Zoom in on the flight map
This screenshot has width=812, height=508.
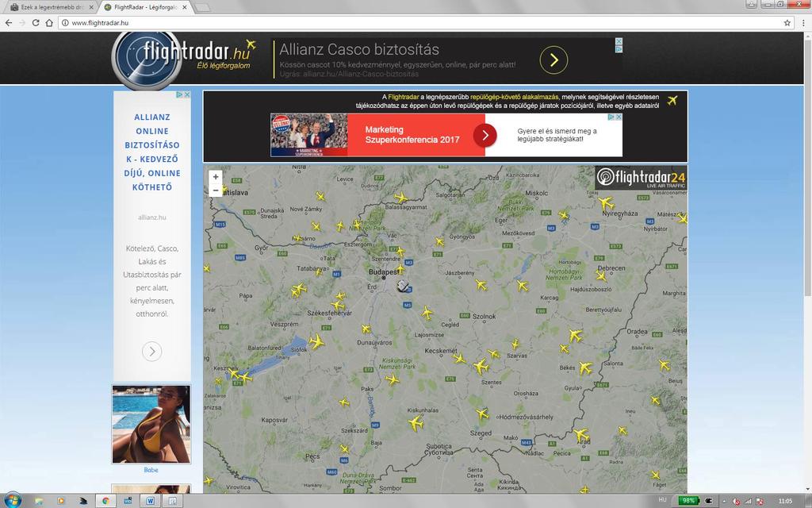pos(216,177)
